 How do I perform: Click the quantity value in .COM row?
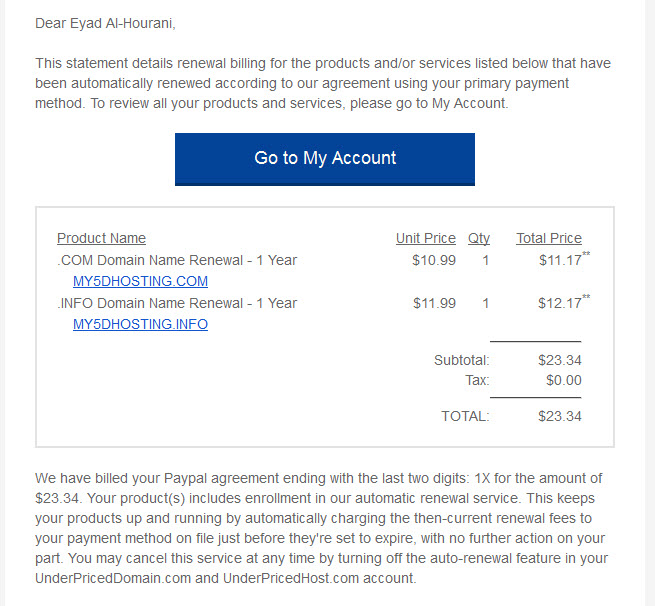click(485, 261)
